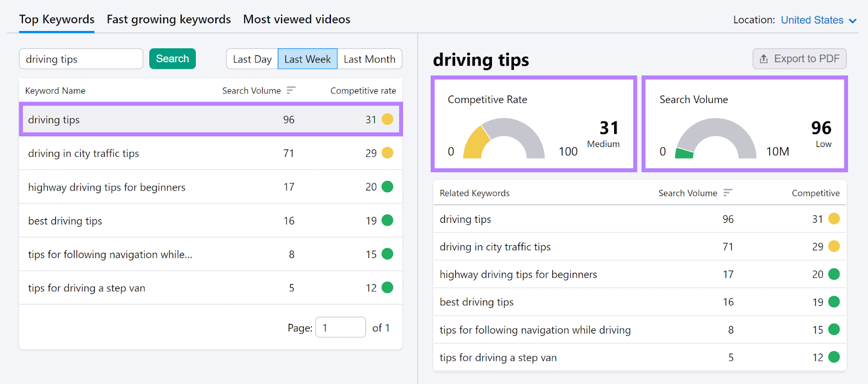Switch to Top Keywords tab

coord(57,20)
